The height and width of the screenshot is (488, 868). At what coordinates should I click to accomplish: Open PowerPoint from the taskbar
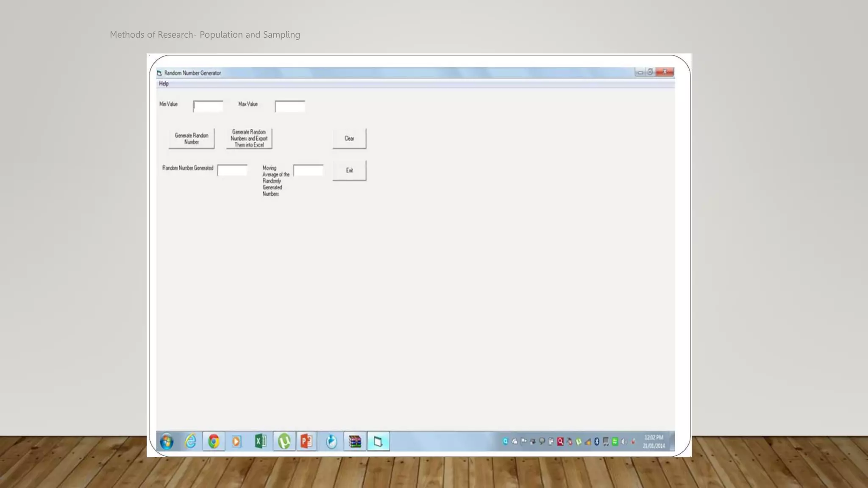[x=306, y=441]
